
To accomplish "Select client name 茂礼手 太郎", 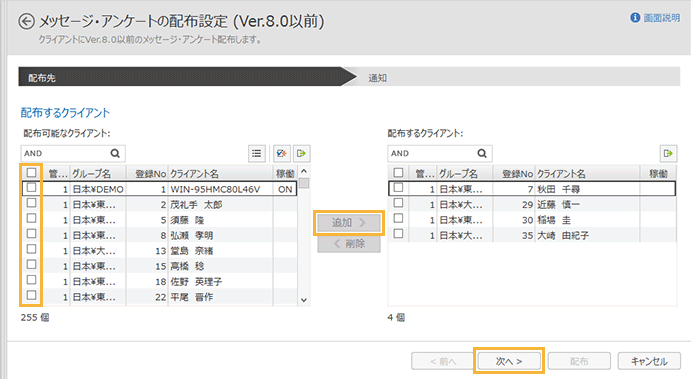I will point(196,204).
